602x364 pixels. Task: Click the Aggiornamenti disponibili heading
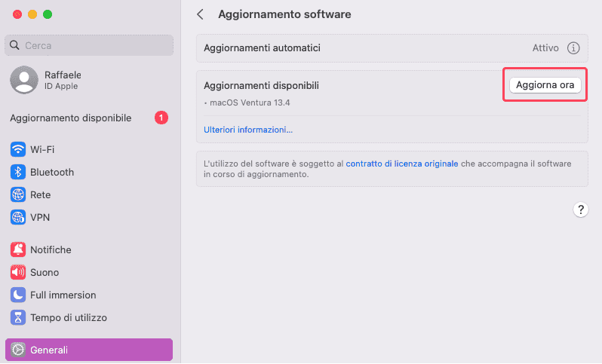[x=261, y=85]
